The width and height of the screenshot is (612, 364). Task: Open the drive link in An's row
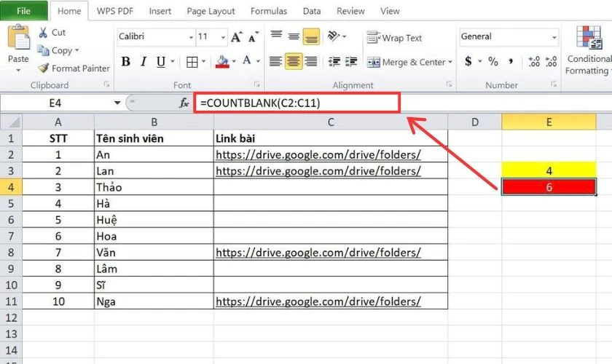(x=318, y=155)
